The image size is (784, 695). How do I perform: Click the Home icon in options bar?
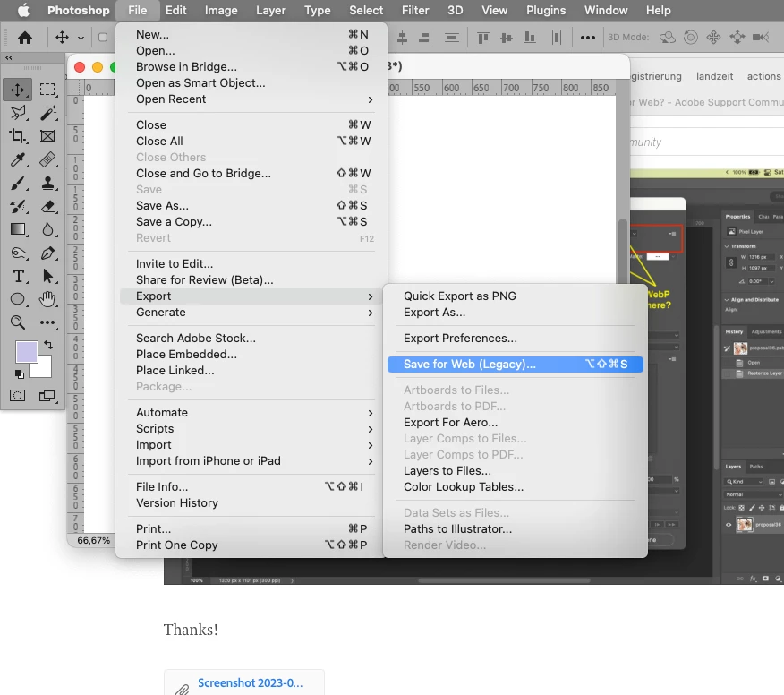pyautogui.click(x=25, y=38)
